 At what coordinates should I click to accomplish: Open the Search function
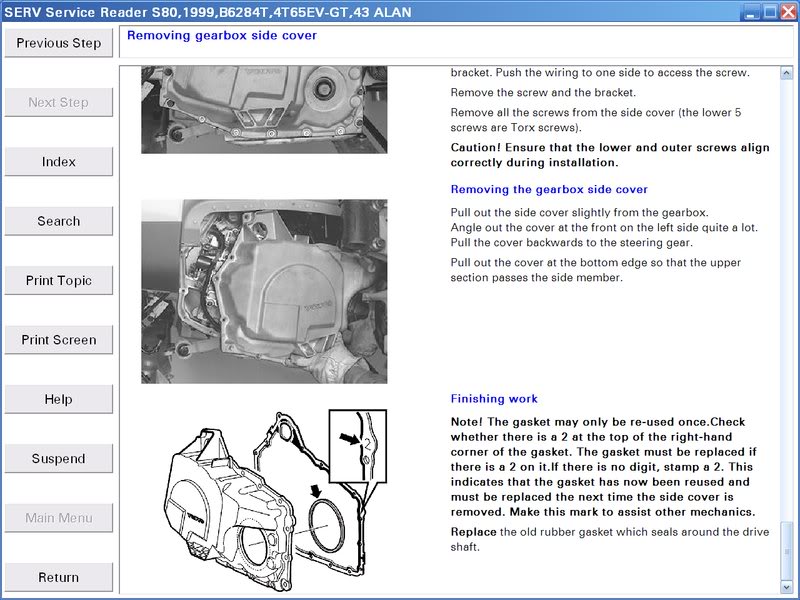click(59, 221)
